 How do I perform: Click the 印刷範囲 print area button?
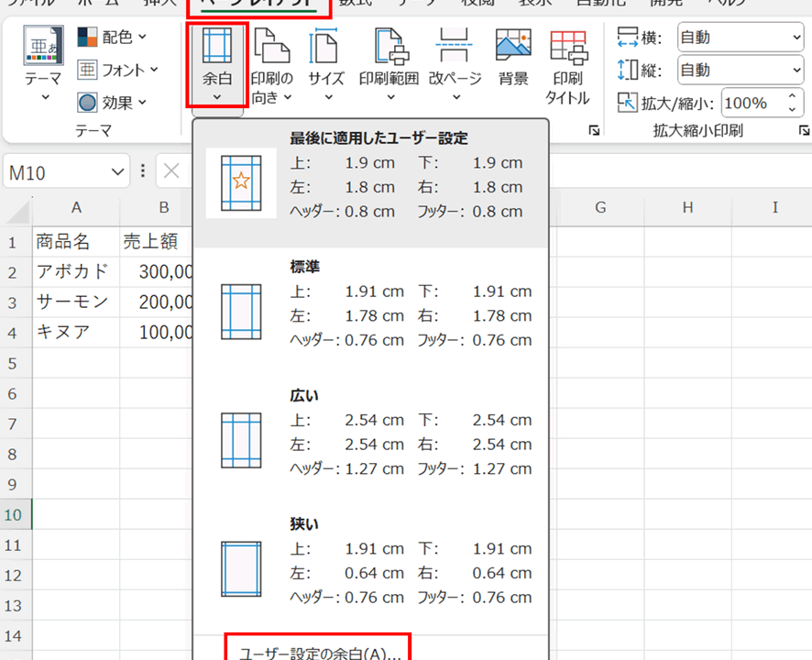tap(389, 64)
